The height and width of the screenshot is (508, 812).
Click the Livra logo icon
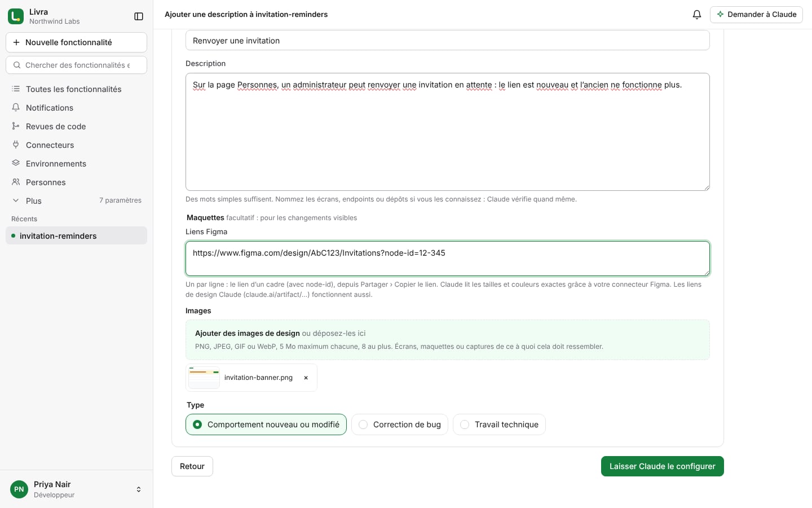click(16, 16)
